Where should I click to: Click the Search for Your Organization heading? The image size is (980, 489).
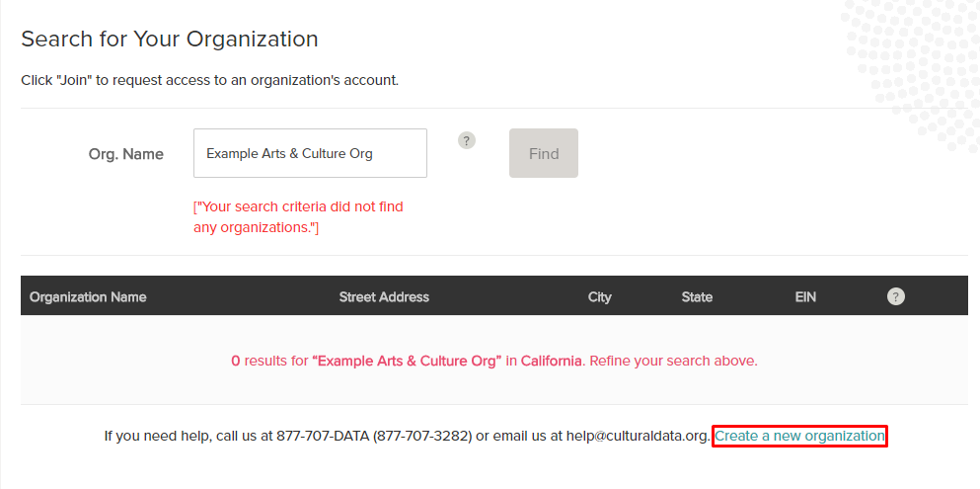[x=170, y=40]
